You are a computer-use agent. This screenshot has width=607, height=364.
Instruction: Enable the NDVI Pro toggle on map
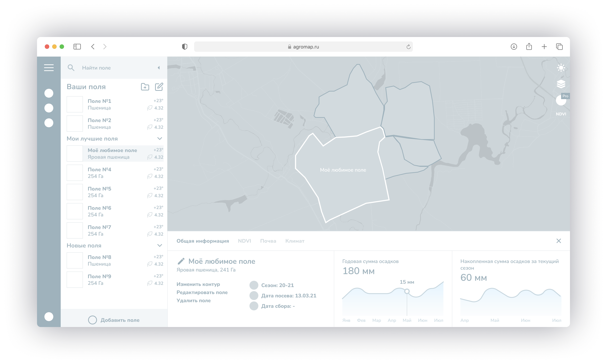pyautogui.click(x=561, y=100)
